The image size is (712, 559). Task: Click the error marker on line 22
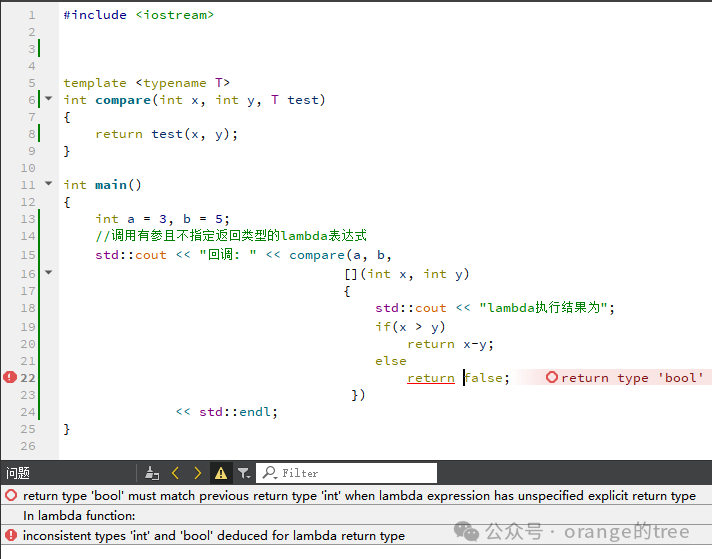click(x=10, y=377)
